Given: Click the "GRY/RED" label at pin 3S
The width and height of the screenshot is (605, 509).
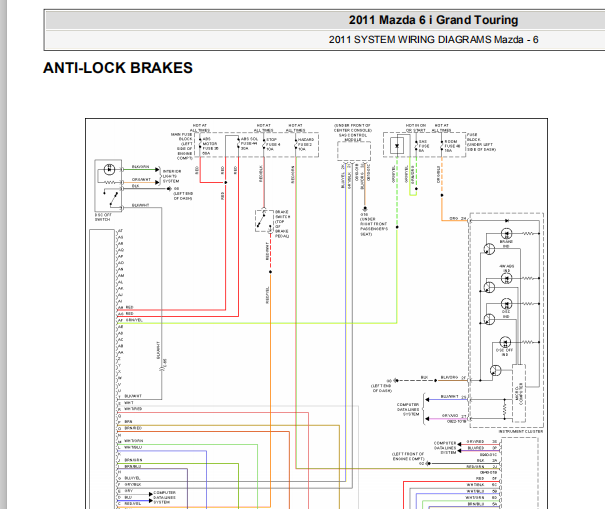Looking at the screenshot, I should tap(475, 441).
